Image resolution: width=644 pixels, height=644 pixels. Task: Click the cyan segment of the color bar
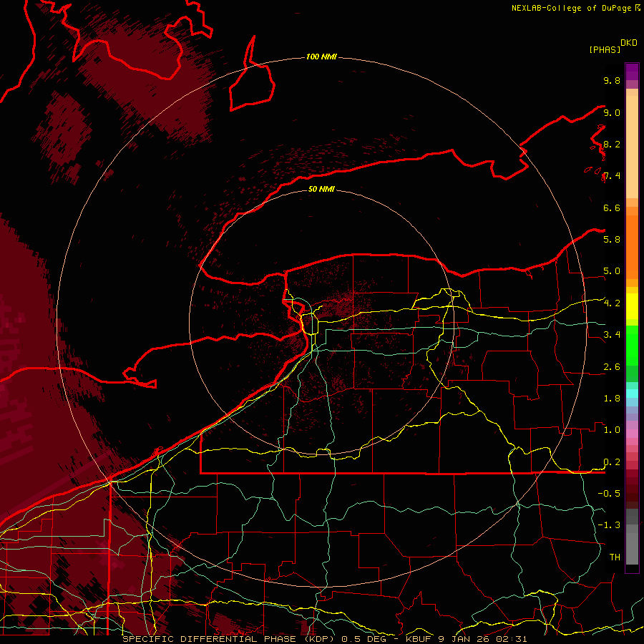tap(632, 394)
